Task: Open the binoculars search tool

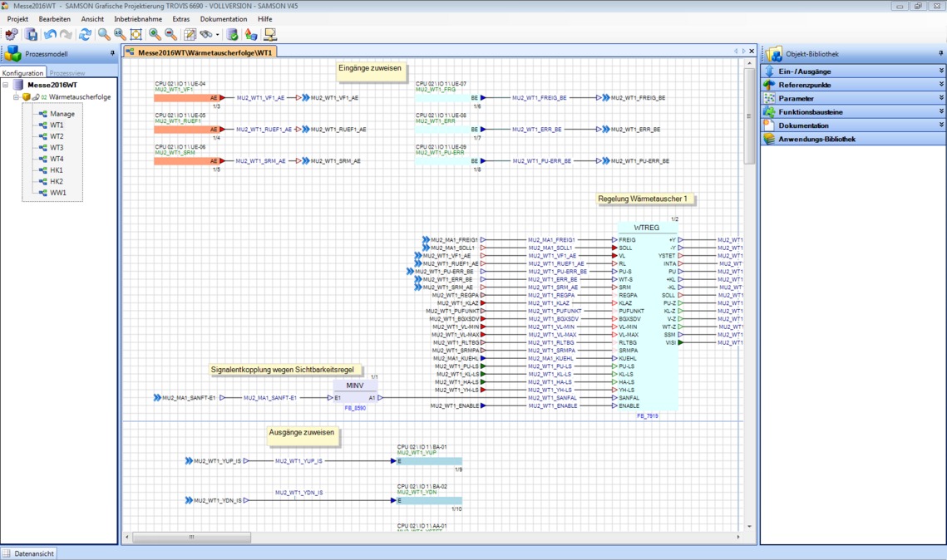Action: pos(207,35)
